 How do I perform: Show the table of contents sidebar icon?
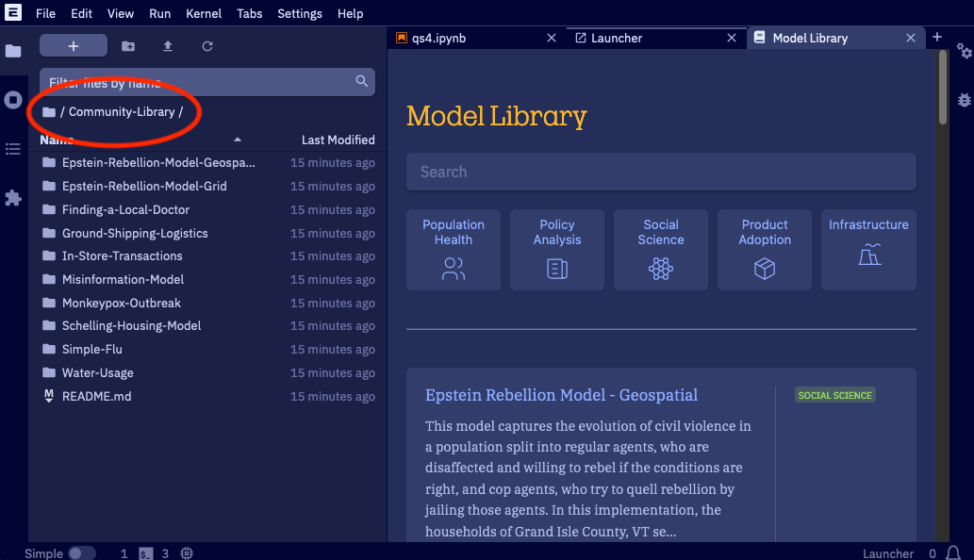pyautogui.click(x=13, y=149)
